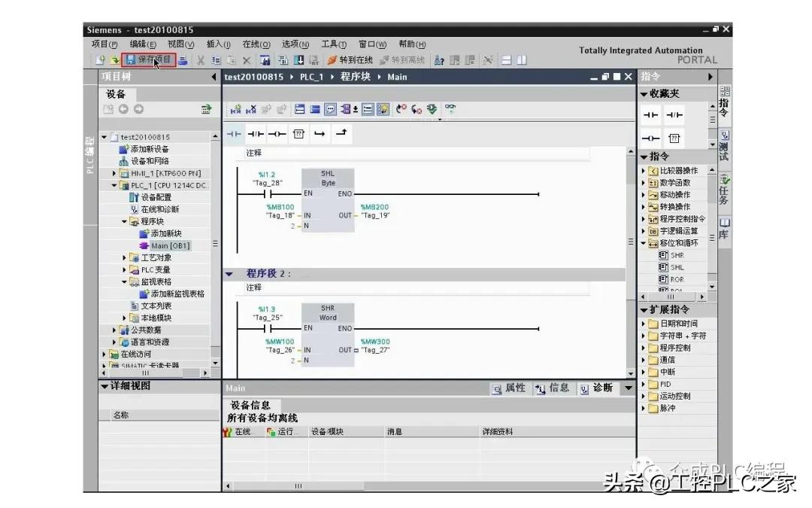Open the 在线(O) menu
Screen dimensions: 812x508
(256, 44)
